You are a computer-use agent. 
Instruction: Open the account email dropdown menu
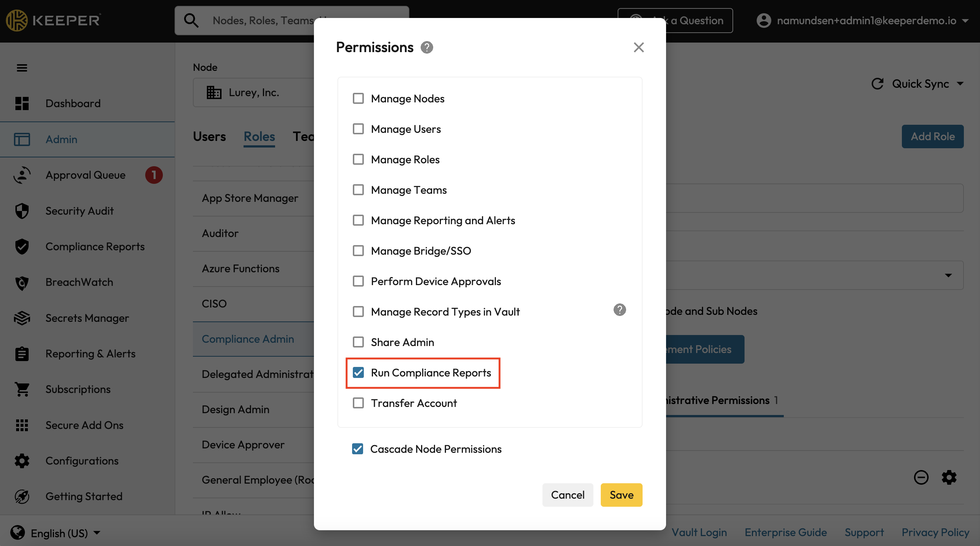tap(965, 21)
